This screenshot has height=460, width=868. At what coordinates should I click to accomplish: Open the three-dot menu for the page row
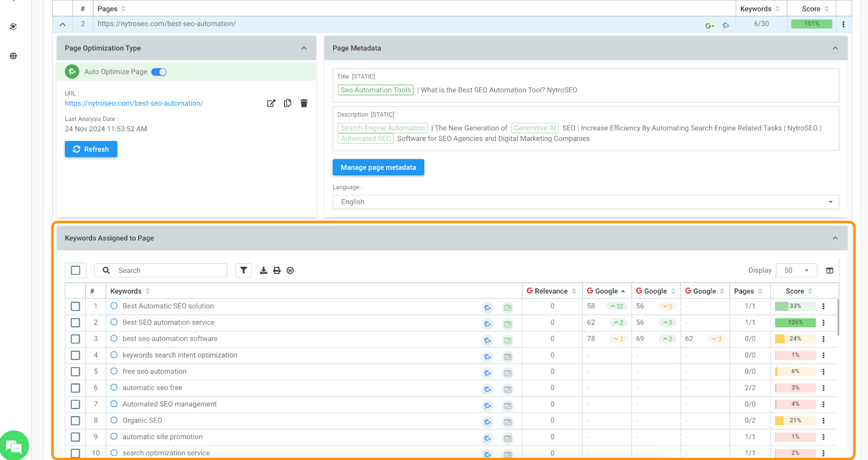pyautogui.click(x=844, y=24)
